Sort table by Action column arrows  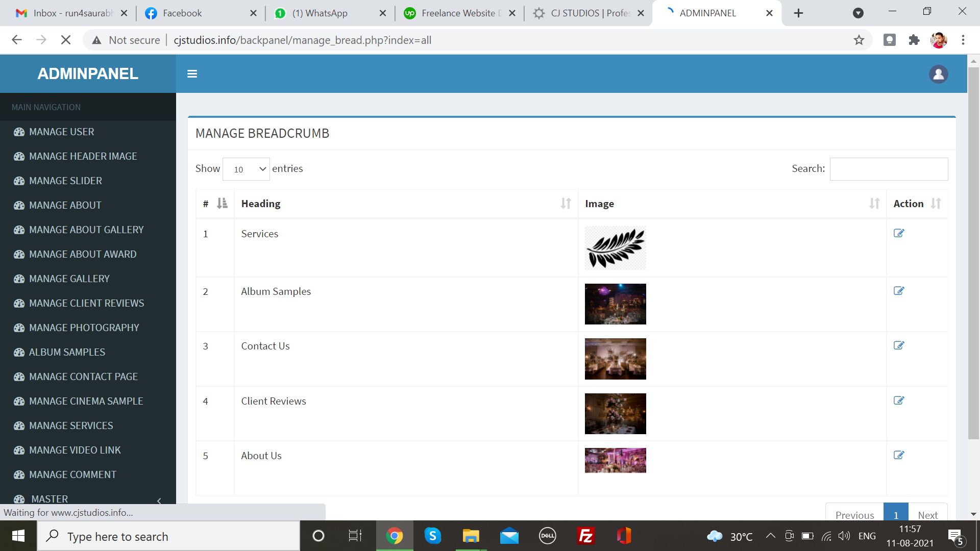(x=936, y=204)
